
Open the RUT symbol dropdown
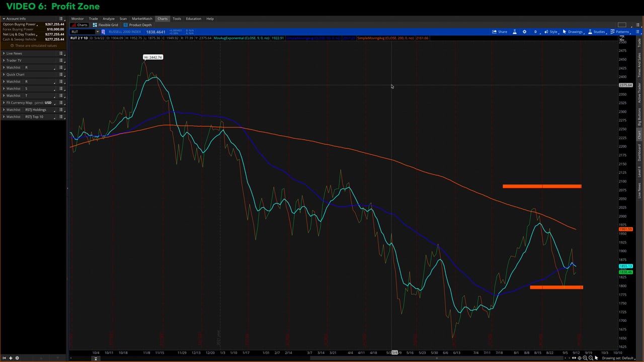[x=98, y=32]
